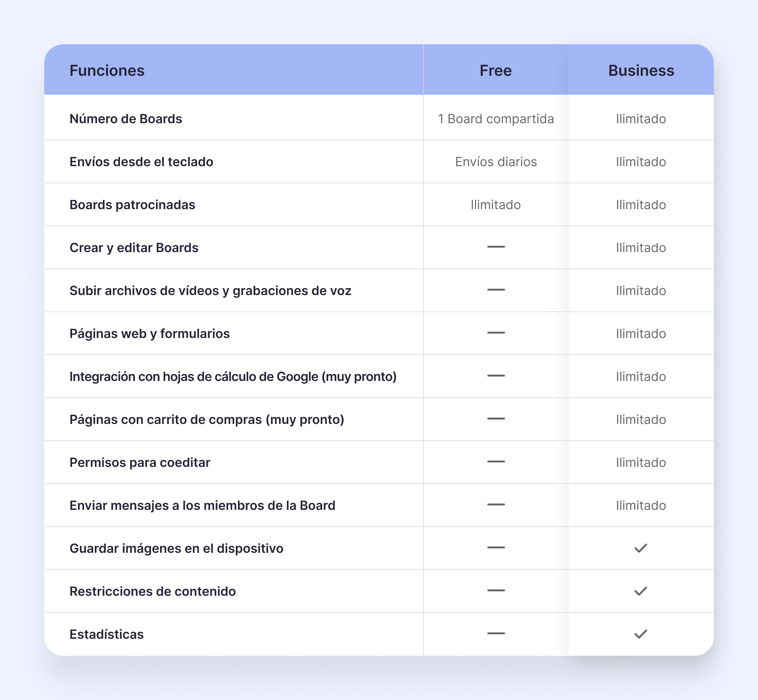Select the Business column header
The height and width of the screenshot is (700, 758).
[x=641, y=70]
